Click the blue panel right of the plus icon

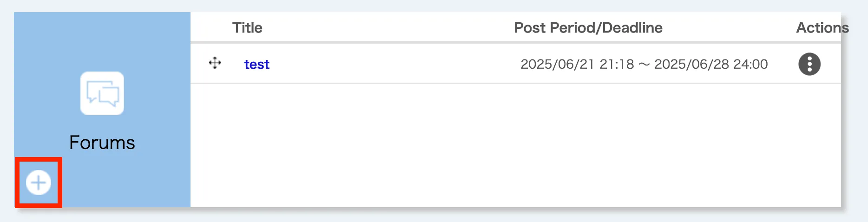(125, 183)
